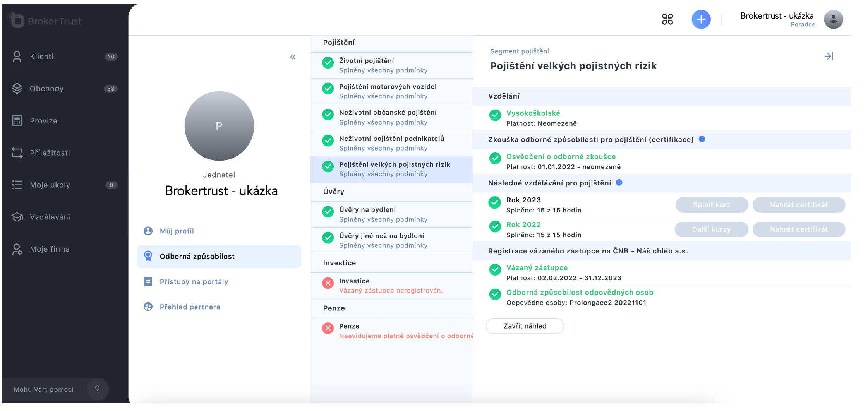Open Vysokoškolské education link
The height and width of the screenshot is (411, 868).
533,113
